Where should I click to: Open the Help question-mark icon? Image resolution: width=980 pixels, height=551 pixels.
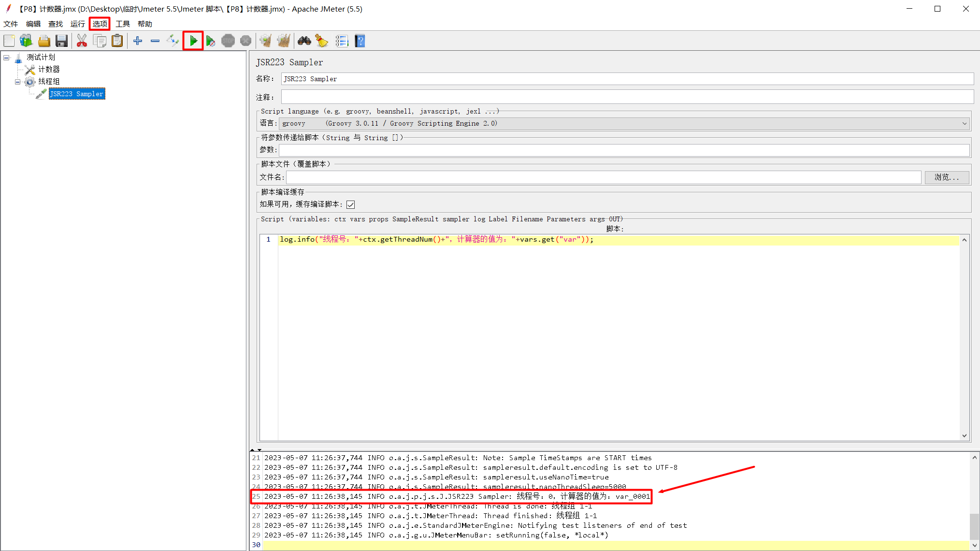(360, 41)
